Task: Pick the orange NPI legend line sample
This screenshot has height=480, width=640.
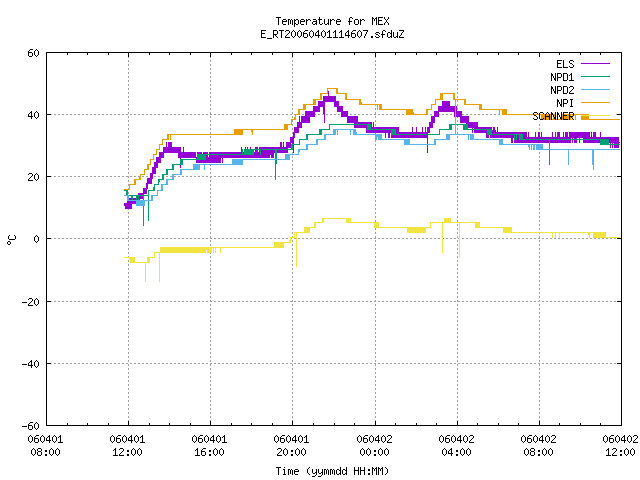Action: [596, 103]
